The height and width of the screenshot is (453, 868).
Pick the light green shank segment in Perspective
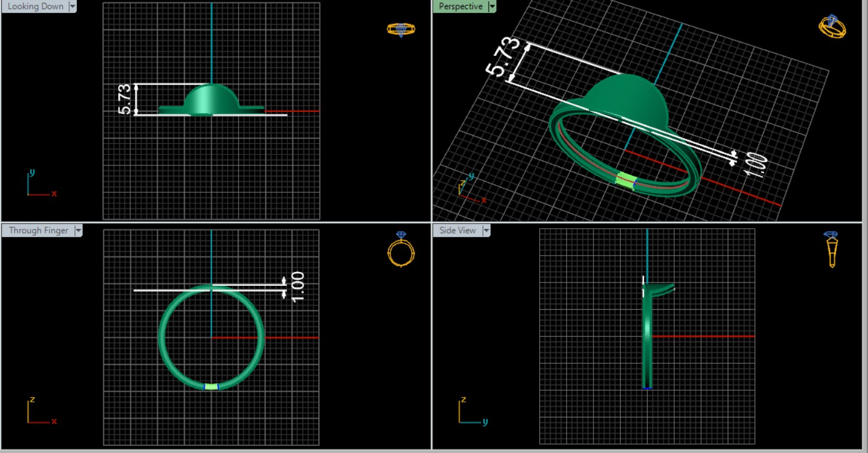[626, 179]
